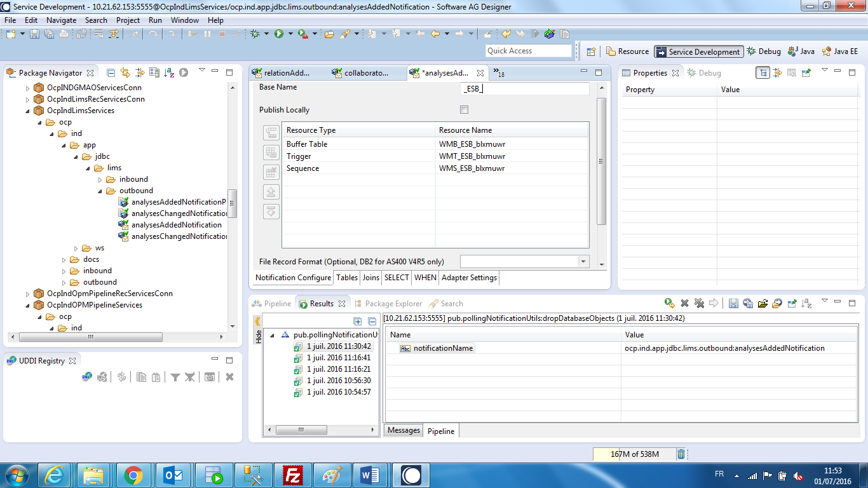Click the Open folder icon in main toolbar
Screen dimensions: 868x488
coord(329,34)
